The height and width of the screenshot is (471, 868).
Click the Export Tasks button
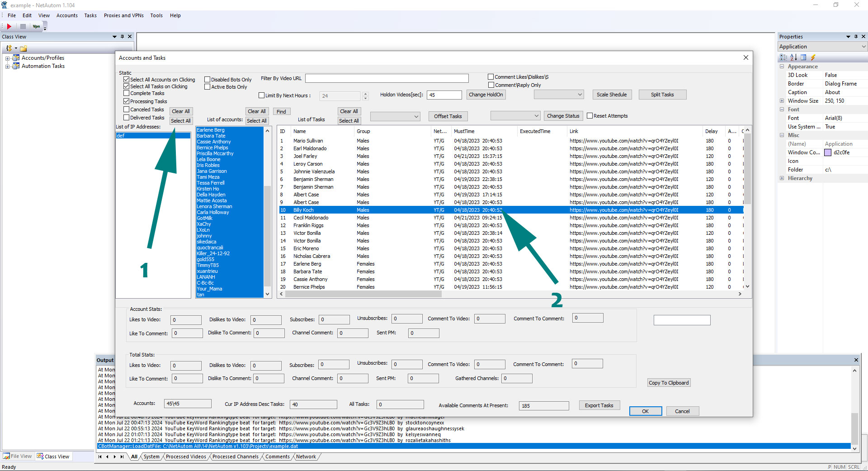599,405
